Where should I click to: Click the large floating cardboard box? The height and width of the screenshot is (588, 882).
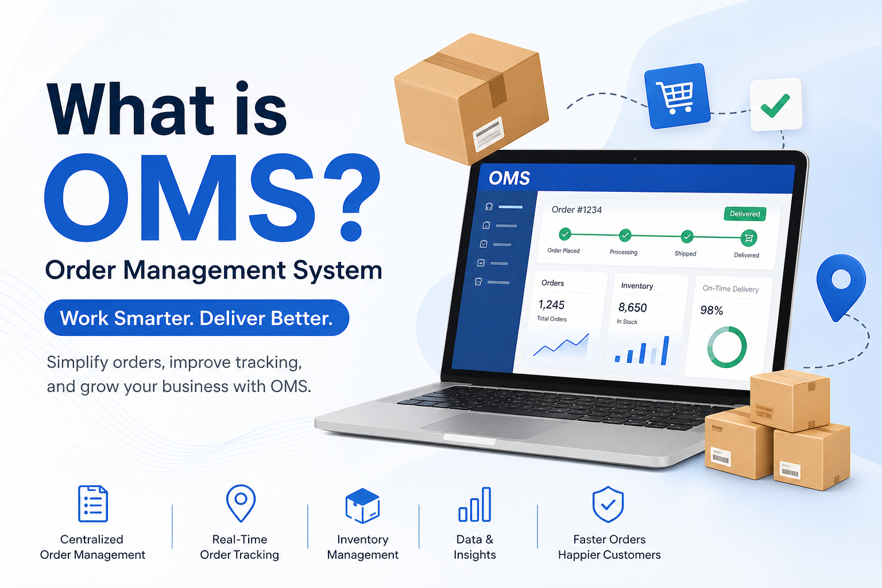[471, 99]
